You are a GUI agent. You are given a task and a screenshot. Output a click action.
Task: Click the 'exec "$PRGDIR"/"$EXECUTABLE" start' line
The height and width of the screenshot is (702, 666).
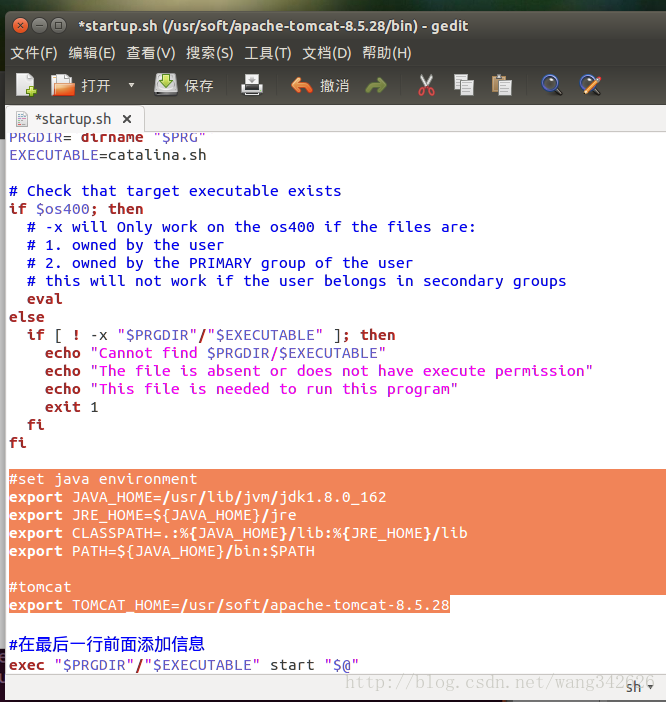click(184, 665)
